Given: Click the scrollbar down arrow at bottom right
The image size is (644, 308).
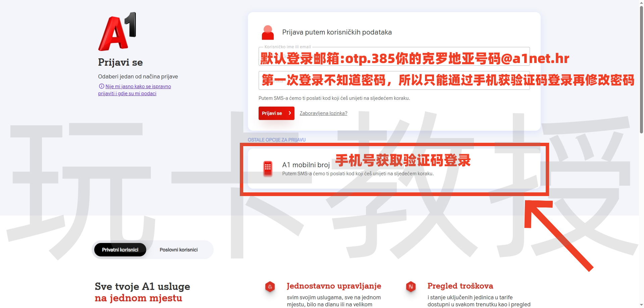Looking at the screenshot, I should (641, 305).
